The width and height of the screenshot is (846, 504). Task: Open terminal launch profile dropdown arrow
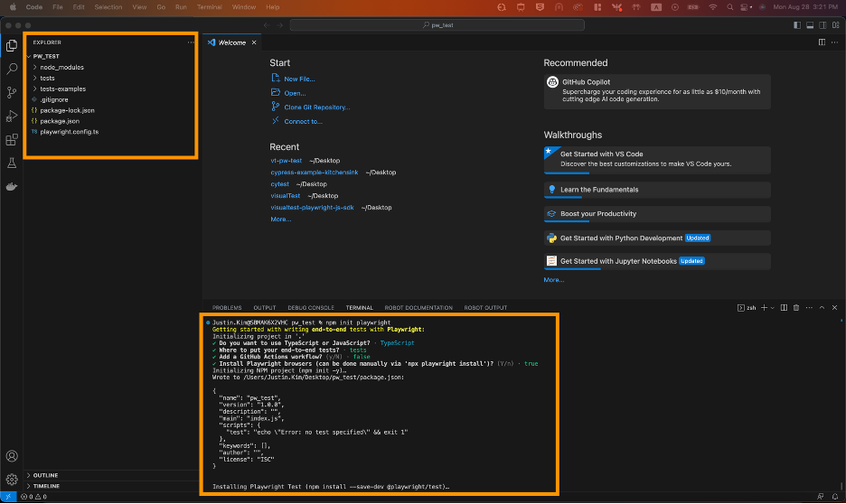click(x=773, y=308)
